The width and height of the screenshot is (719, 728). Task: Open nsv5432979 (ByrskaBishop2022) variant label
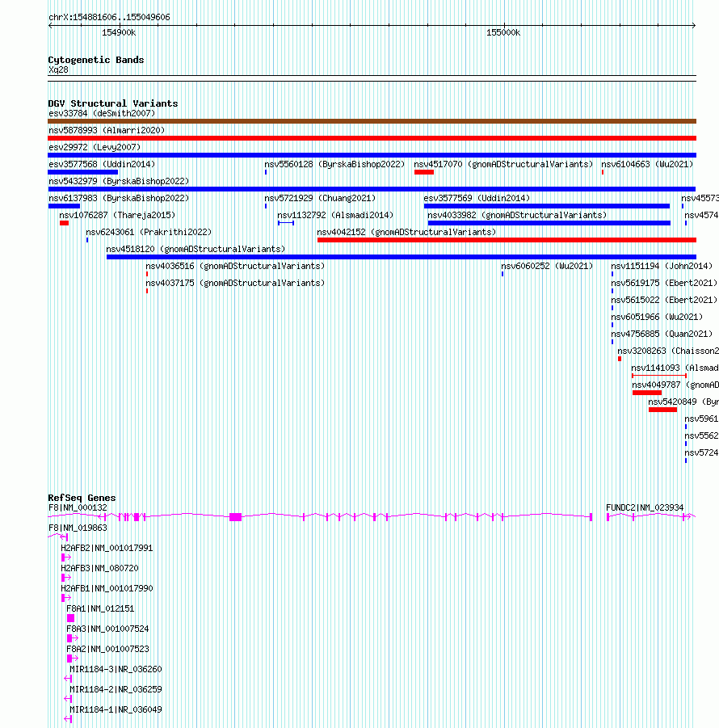(119, 181)
